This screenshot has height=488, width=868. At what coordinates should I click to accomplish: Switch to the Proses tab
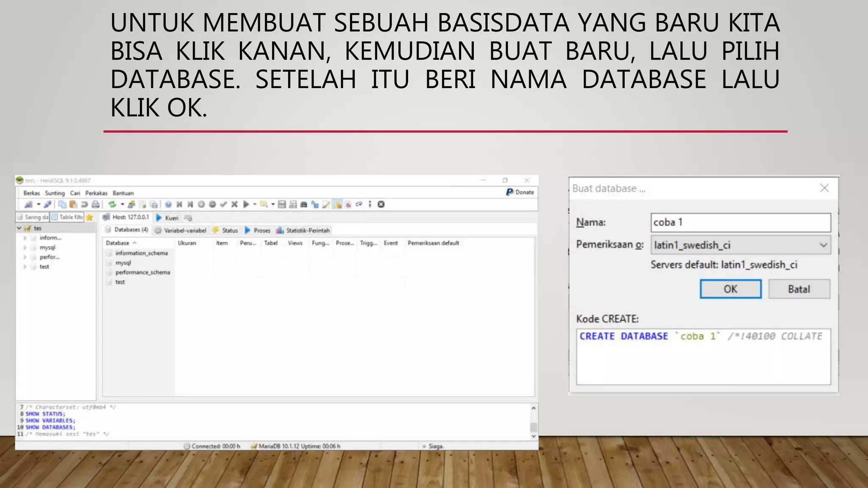click(x=258, y=230)
